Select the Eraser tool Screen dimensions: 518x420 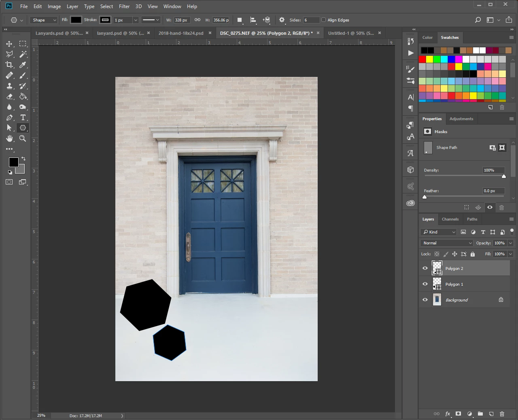point(9,96)
